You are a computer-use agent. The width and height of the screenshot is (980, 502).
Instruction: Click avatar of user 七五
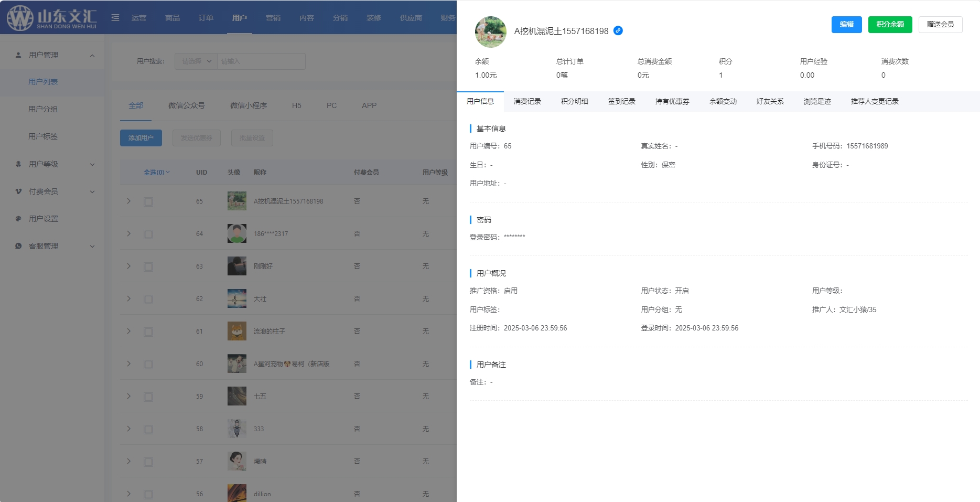pos(237,396)
